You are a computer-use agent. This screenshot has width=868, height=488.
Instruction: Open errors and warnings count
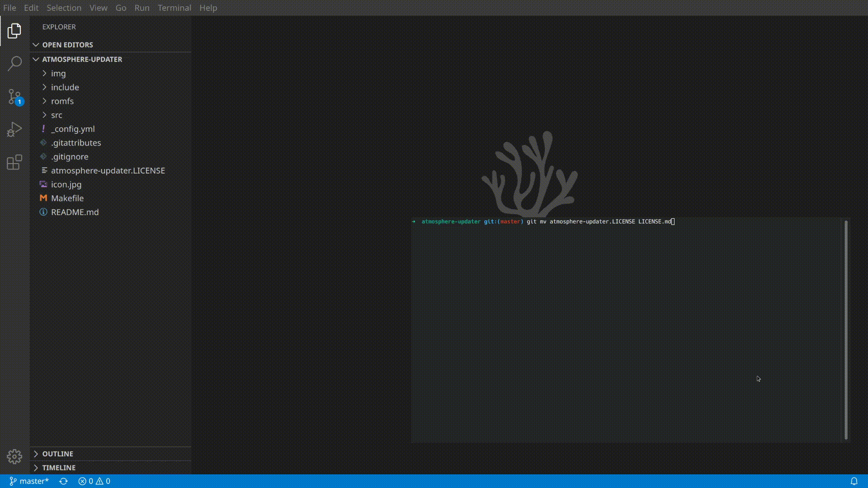click(x=94, y=481)
